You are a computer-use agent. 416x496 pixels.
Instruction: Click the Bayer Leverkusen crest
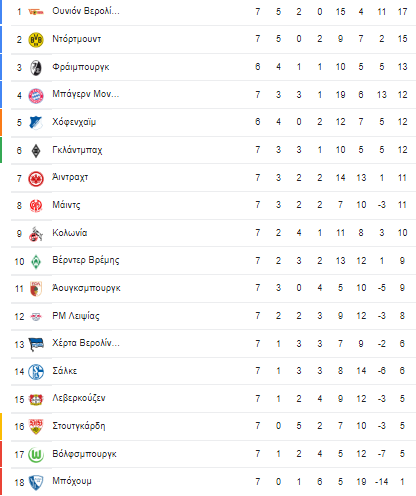click(x=36, y=400)
